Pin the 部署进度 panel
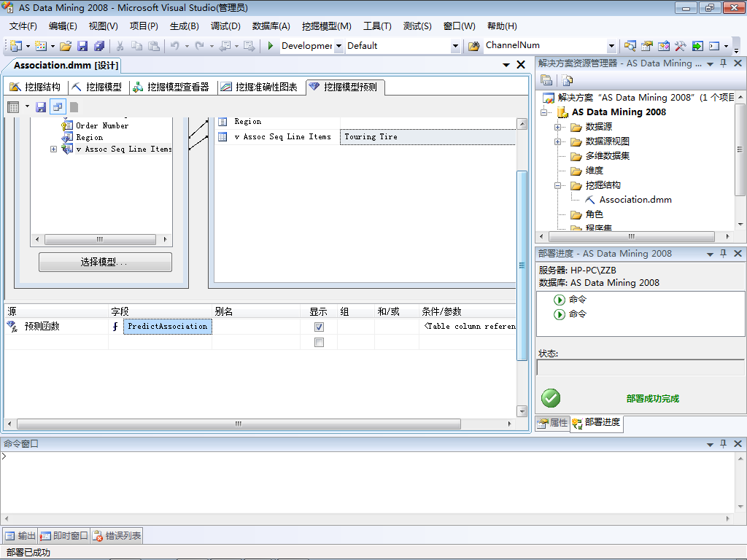The image size is (747, 560). pos(723,253)
